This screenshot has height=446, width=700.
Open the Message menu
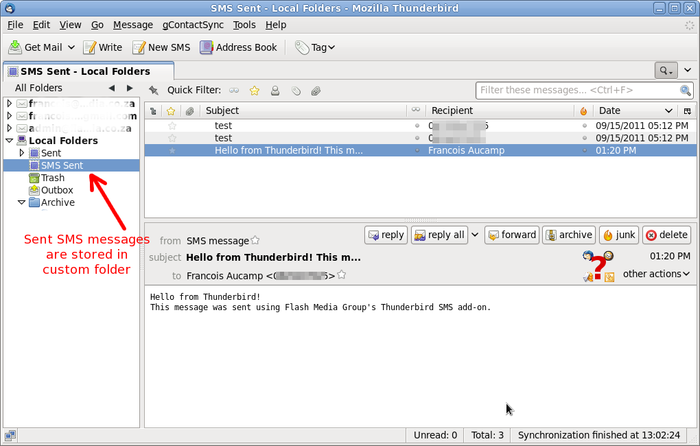coord(133,25)
